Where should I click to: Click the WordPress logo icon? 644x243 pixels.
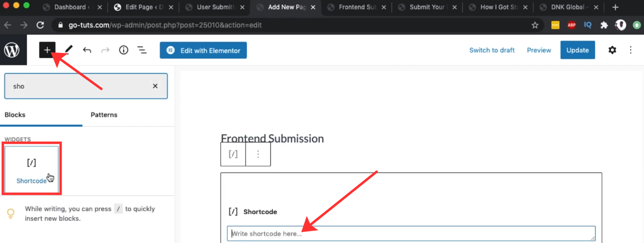pos(11,50)
